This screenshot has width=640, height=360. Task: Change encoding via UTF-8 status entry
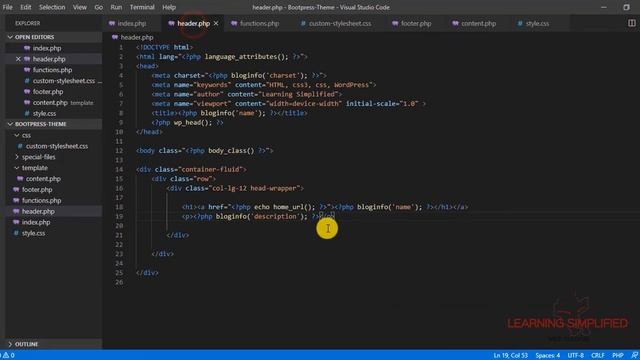(x=576, y=356)
